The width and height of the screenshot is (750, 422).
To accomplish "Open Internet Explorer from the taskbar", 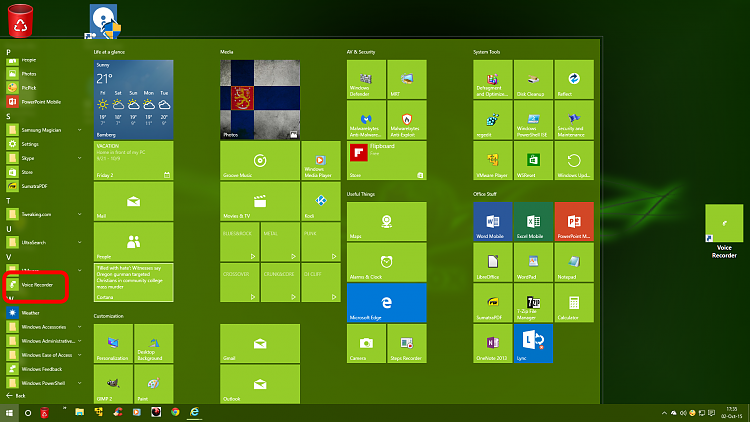I will (x=194, y=412).
